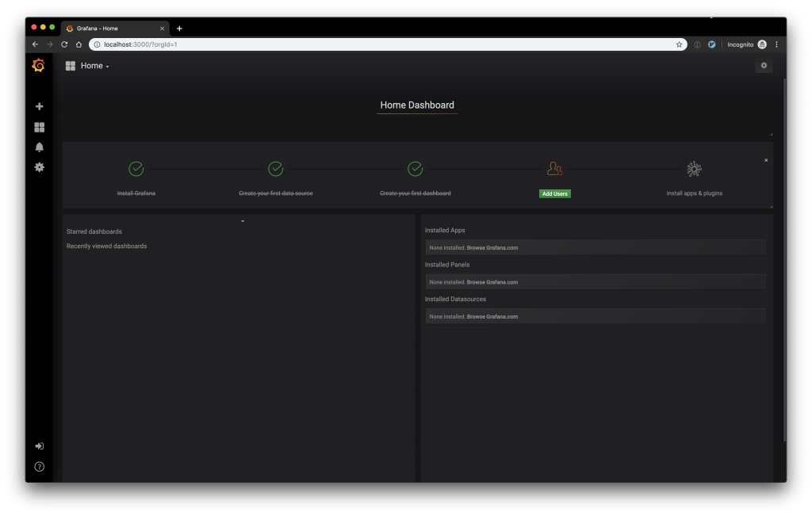812x516 pixels.
Task: Click the Install Grafana step text
Action: [x=136, y=193]
